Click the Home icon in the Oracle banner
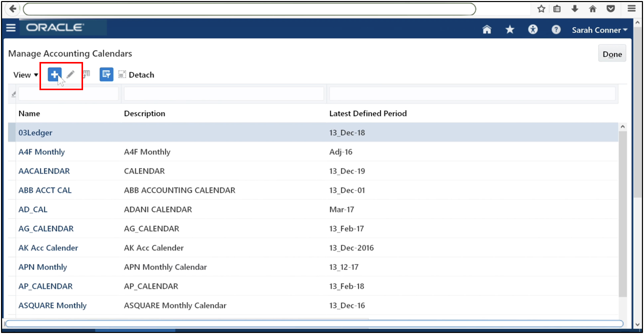Screen dimensions: 644x334 coord(487,30)
